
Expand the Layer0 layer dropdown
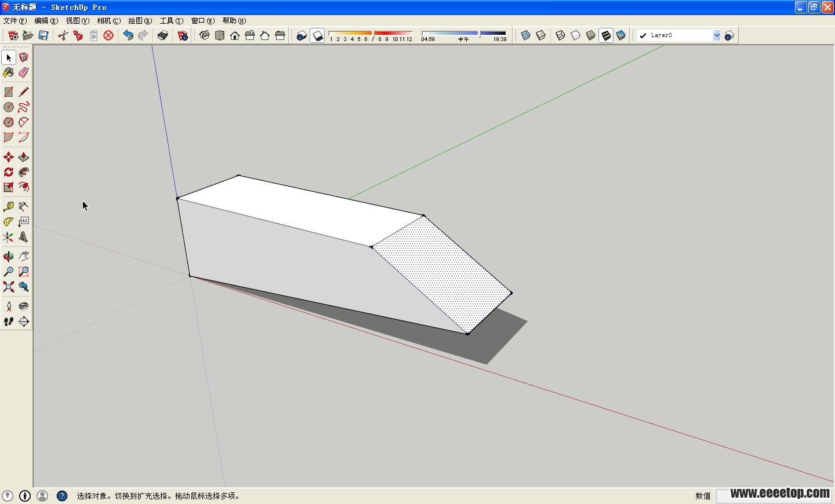tap(717, 35)
